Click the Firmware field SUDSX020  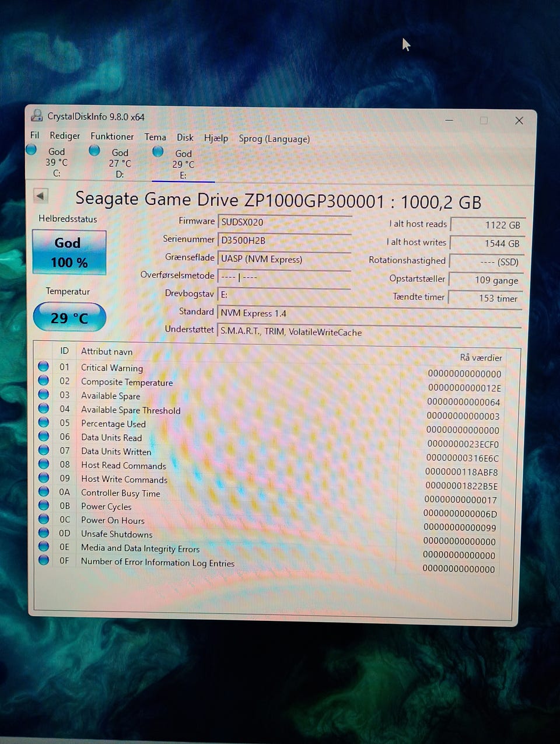284,222
